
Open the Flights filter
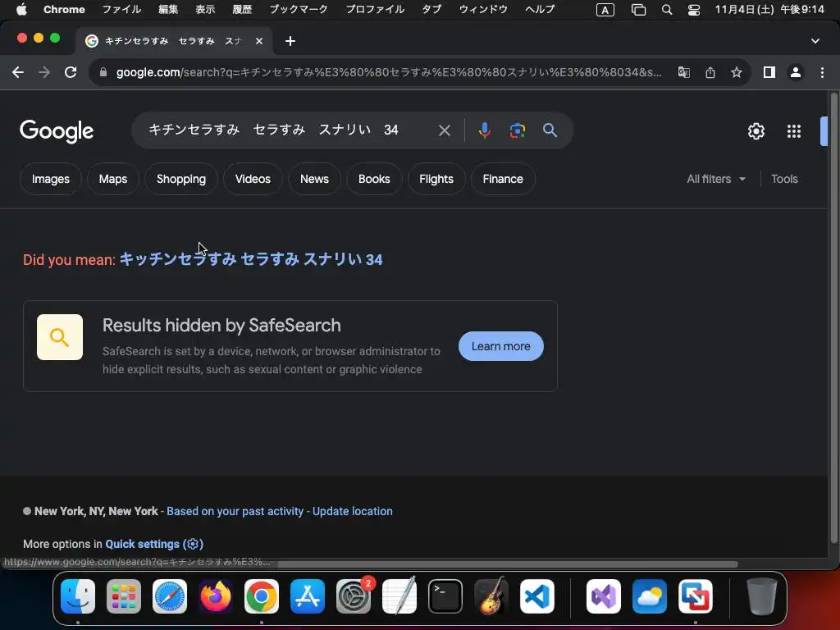(x=436, y=179)
